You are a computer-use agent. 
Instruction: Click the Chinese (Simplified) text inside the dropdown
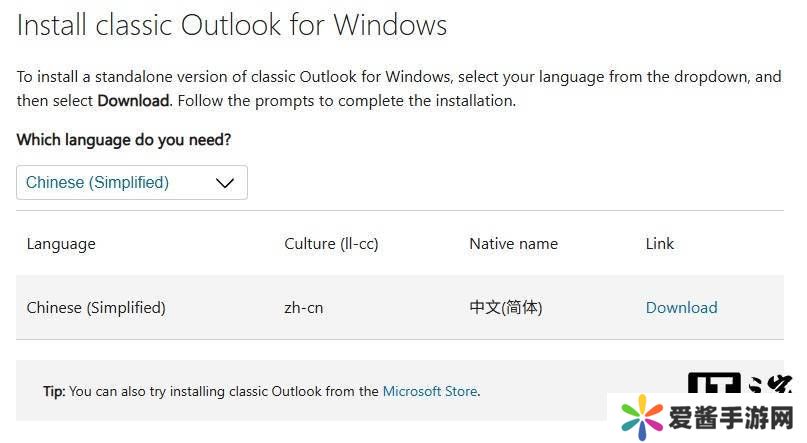click(x=97, y=183)
